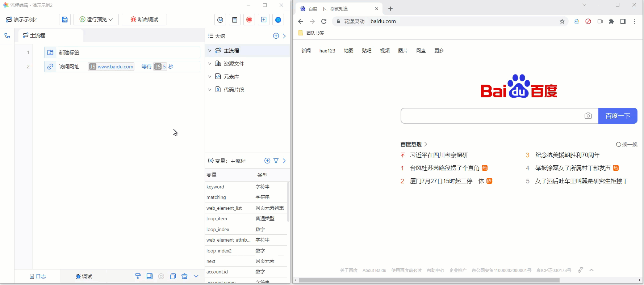Collapse the 大纲 panel with arrow
Screen dimensions: 644x285
(284, 36)
